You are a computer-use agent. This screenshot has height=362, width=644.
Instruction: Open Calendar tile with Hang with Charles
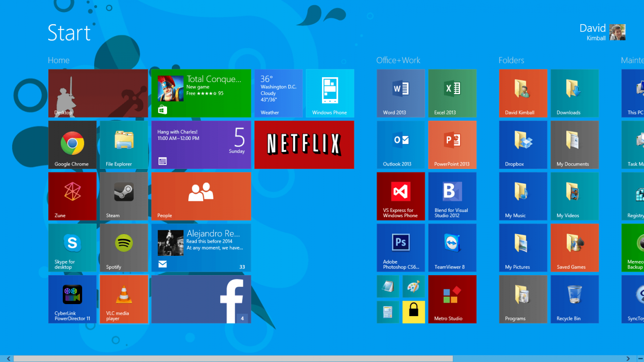[201, 145]
